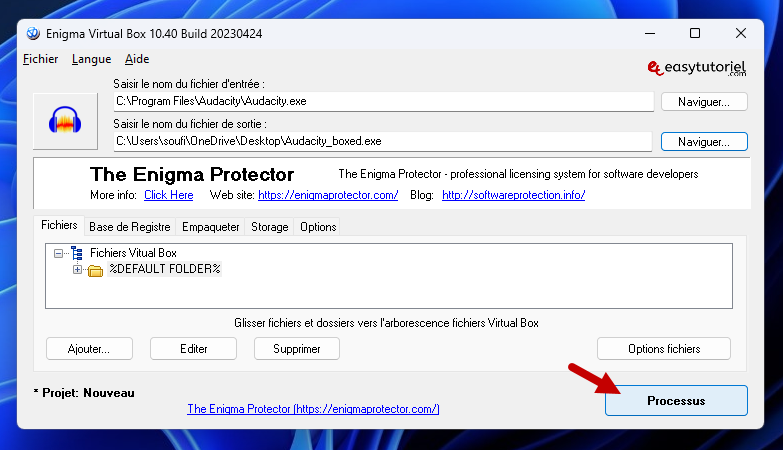
Task: Click Naviguer for the output file
Action: click(704, 142)
